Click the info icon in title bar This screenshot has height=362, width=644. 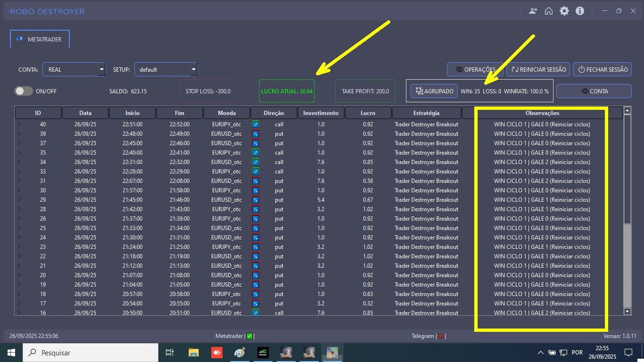point(580,11)
